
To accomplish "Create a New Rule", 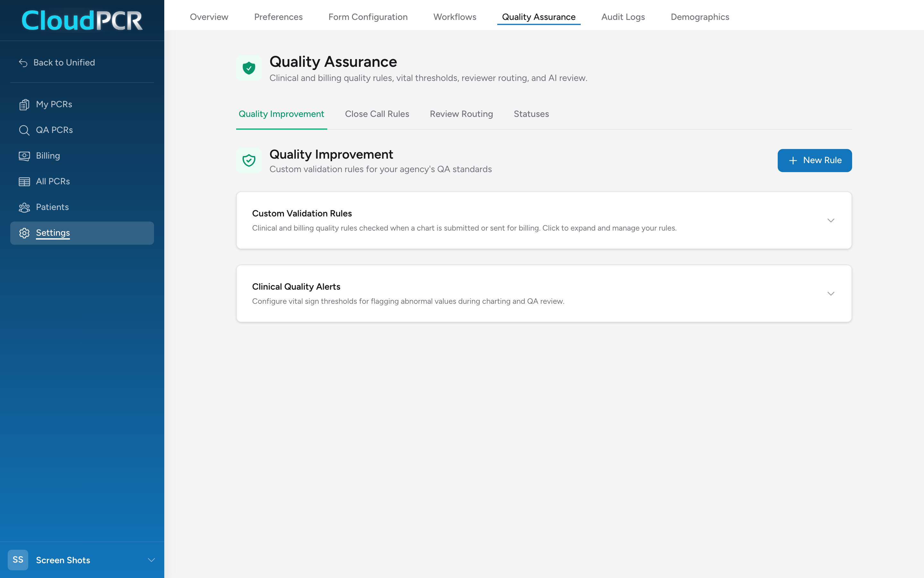I will pos(814,161).
